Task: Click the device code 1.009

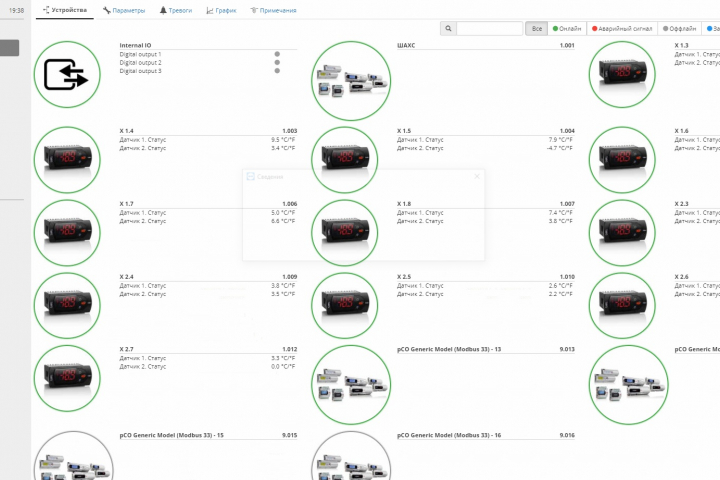Action: pyautogui.click(x=290, y=277)
